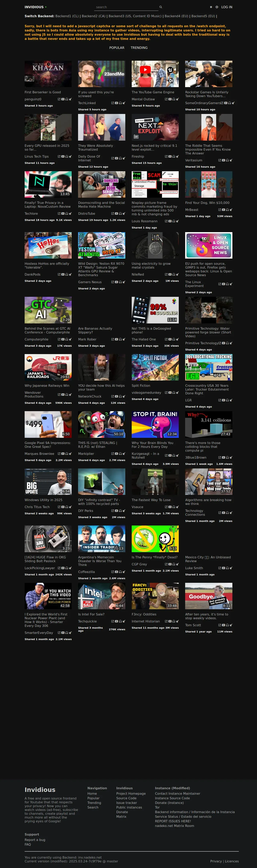This screenshot has height=868, width=257.
Task: Click headphones icon for Tom Scott video
Action: click(227, 625)
